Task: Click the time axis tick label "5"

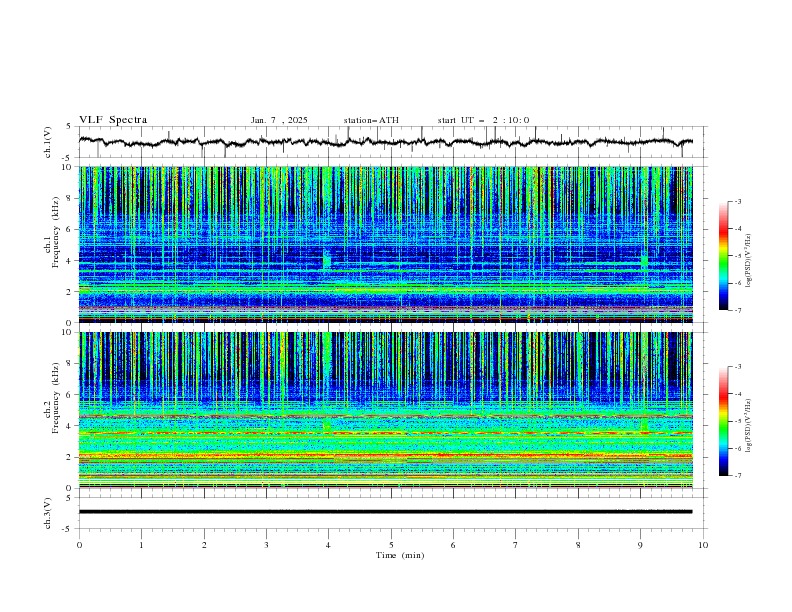Action: click(391, 545)
